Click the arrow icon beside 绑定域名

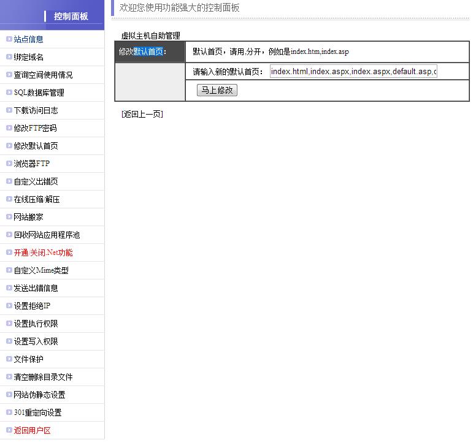tap(9, 57)
